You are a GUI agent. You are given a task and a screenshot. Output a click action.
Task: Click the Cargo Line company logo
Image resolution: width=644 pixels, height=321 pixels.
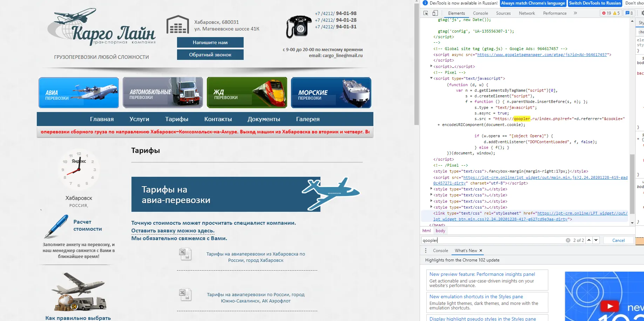coord(101,27)
